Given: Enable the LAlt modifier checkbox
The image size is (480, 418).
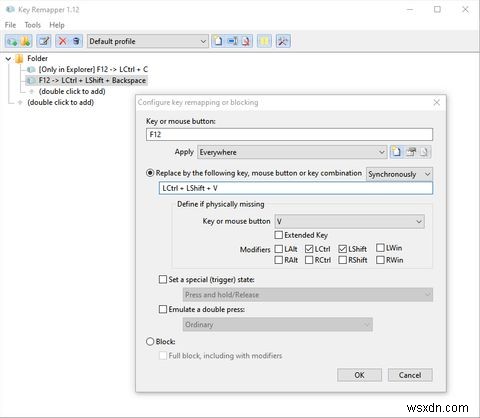Looking at the screenshot, I should (279, 249).
